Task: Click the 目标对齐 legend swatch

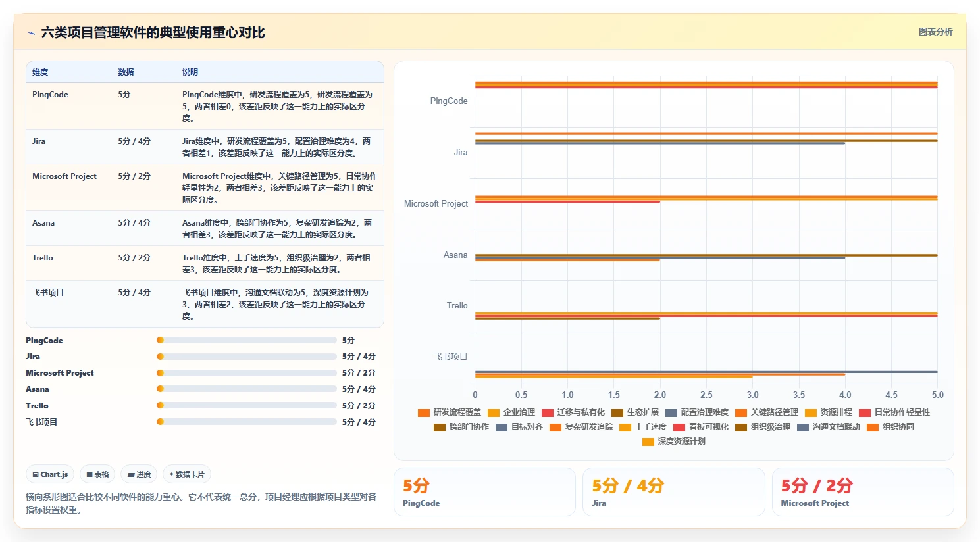Action: tap(502, 427)
